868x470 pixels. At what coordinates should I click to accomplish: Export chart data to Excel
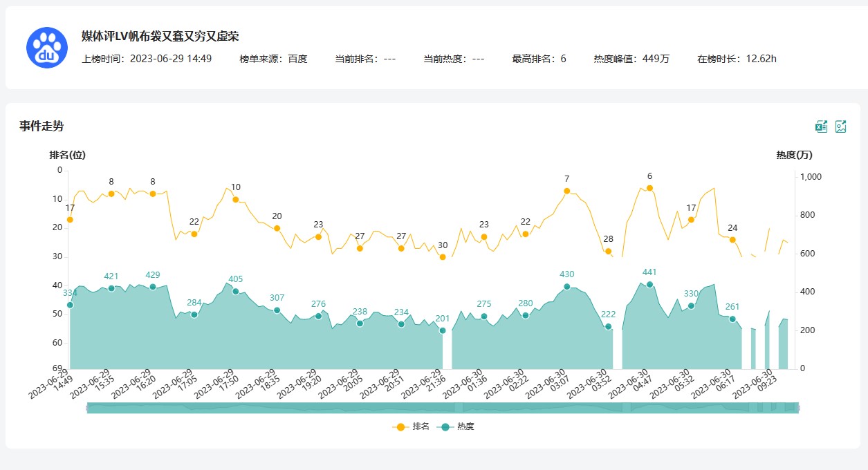tap(821, 126)
